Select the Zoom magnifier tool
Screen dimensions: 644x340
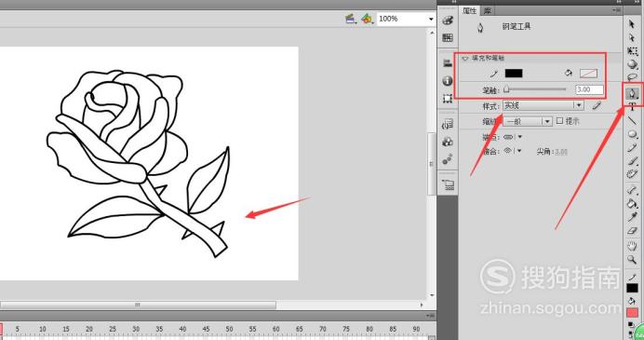click(632, 259)
